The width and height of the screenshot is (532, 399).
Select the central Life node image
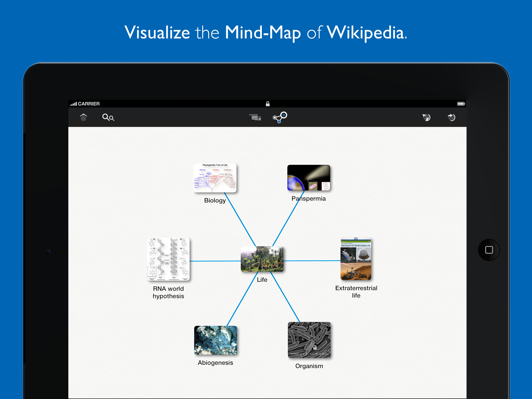262,259
